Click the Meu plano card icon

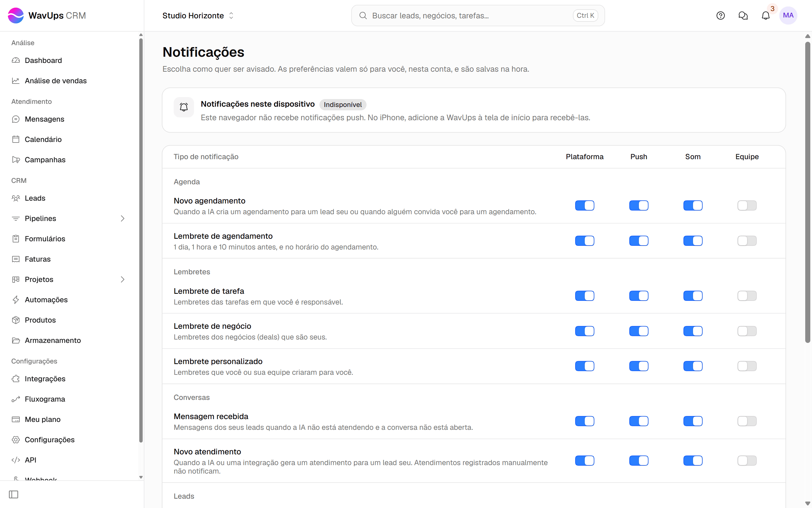click(x=16, y=420)
